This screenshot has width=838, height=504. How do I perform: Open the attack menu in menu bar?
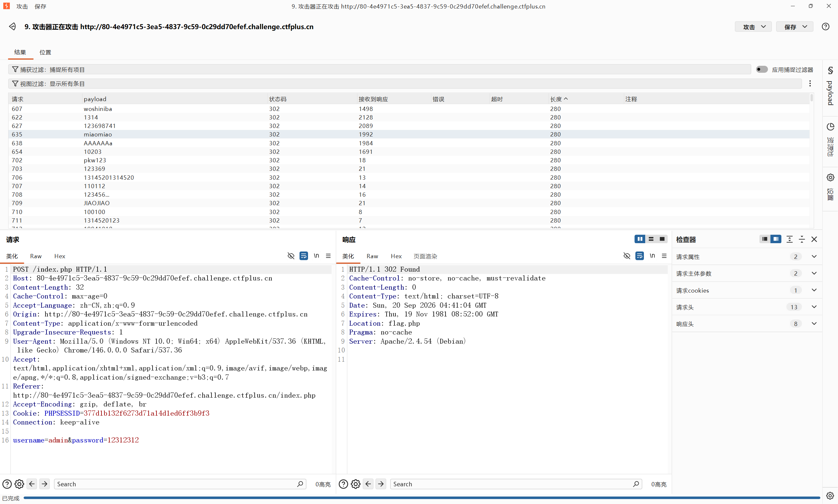(22, 7)
